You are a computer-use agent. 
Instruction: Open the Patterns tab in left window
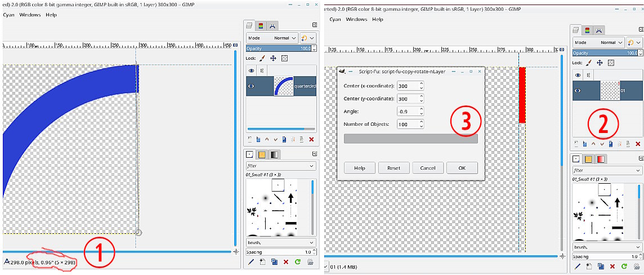click(x=262, y=154)
